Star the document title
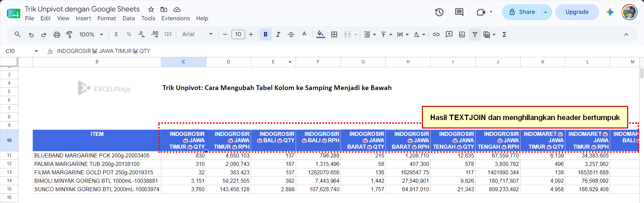The image size is (644, 203). [x=151, y=9]
